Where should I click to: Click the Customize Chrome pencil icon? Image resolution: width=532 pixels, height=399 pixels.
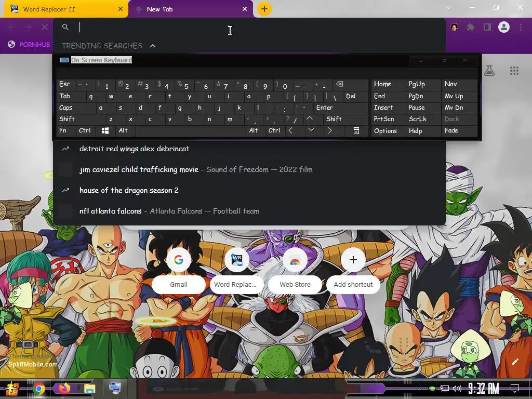(x=515, y=362)
